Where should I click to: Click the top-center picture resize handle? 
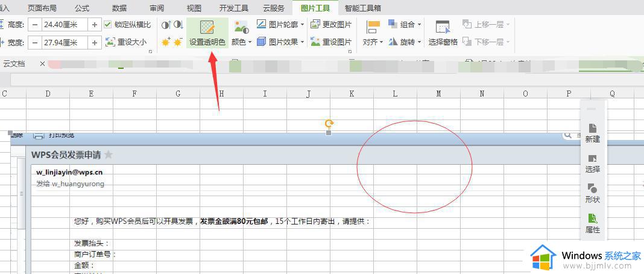pyautogui.click(x=329, y=132)
